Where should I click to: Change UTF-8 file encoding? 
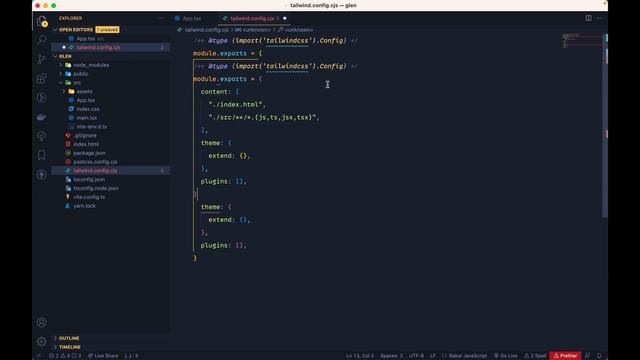[x=416, y=356]
